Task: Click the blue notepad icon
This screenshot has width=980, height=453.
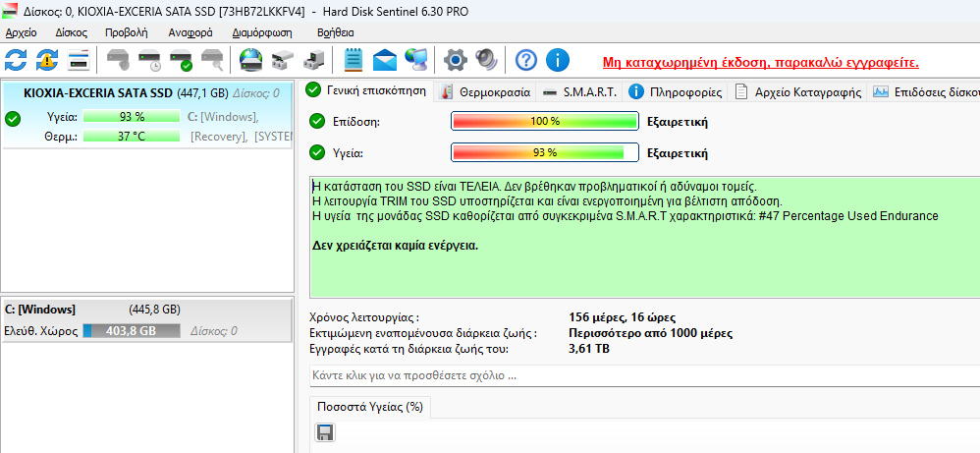Action: 354,60
